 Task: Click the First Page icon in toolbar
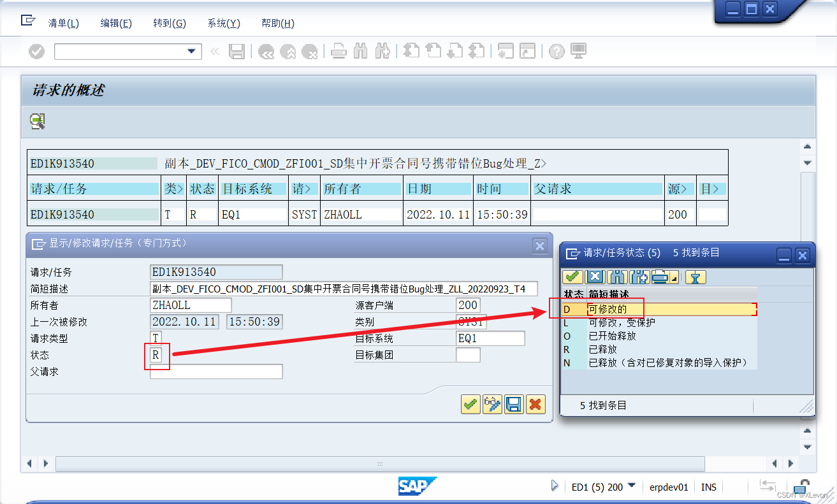412,52
